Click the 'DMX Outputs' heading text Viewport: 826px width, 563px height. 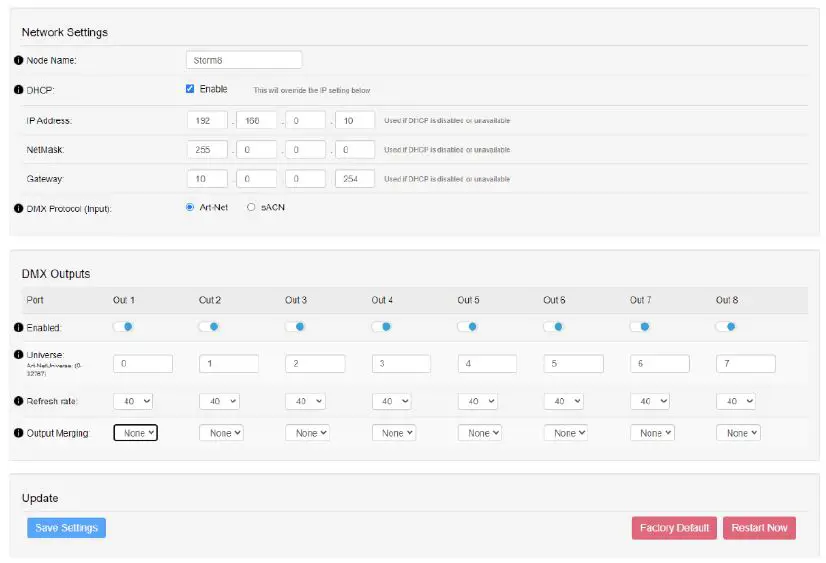tap(56, 274)
